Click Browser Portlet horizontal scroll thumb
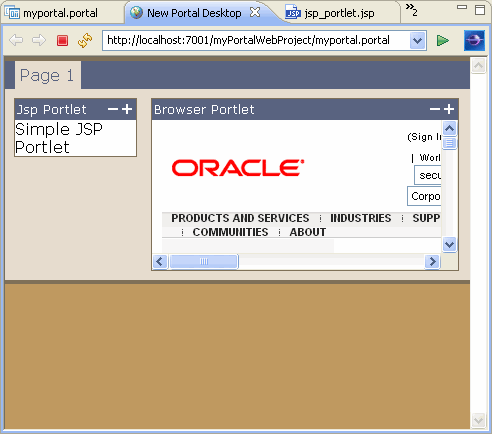Screen dimensions: 492x434 (204, 261)
